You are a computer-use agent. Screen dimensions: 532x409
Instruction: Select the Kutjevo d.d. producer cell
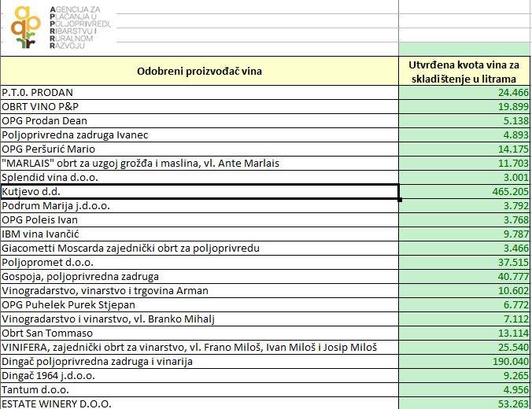199,192
